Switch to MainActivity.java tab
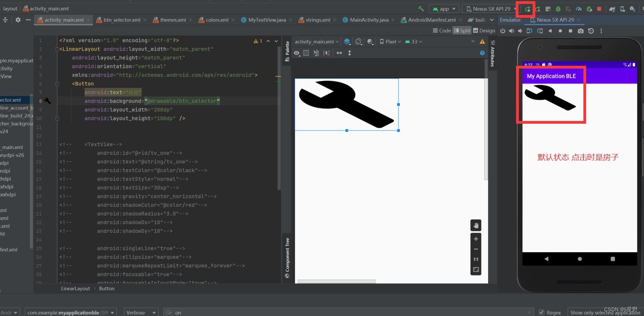Screen dimensions: 644x316 click(x=368, y=20)
